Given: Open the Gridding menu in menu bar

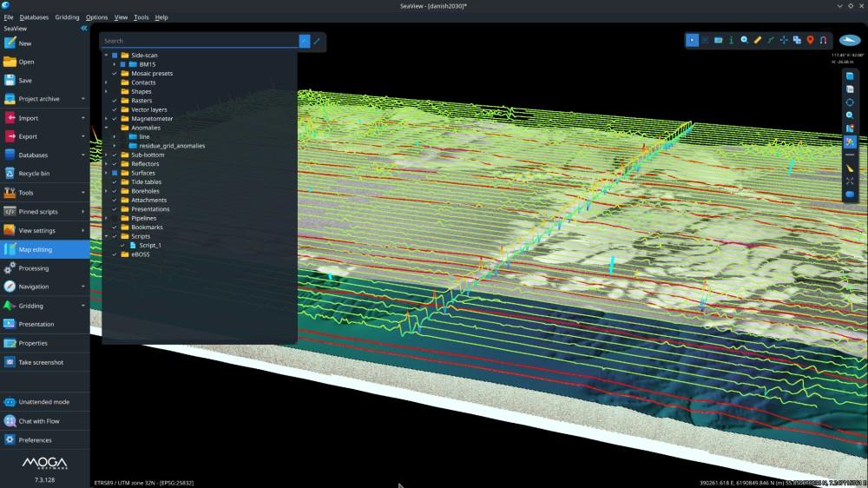Looking at the screenshot, I should pyautogui.click(x=67, y=17).
